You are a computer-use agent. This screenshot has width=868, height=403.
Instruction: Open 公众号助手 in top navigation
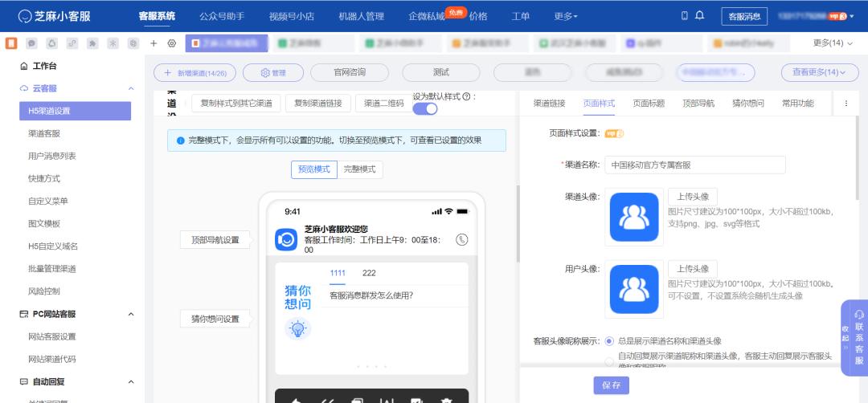click(x=222, y=16)
